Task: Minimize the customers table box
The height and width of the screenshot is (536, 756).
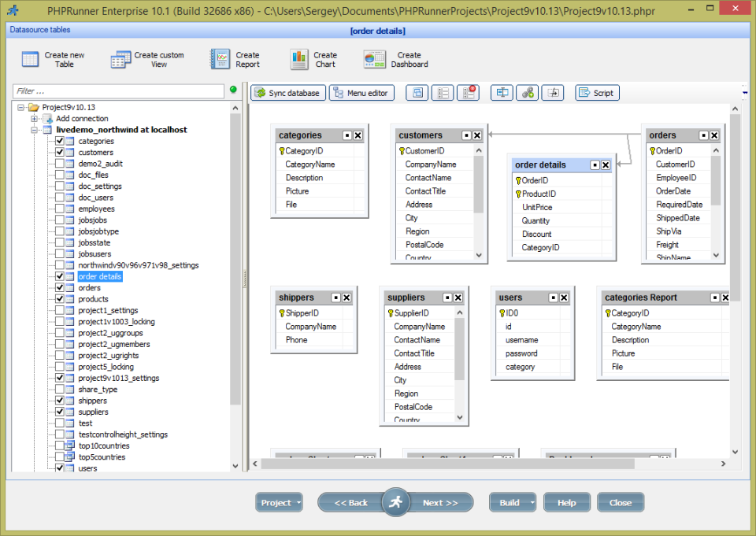Action: tap(466, 135)
